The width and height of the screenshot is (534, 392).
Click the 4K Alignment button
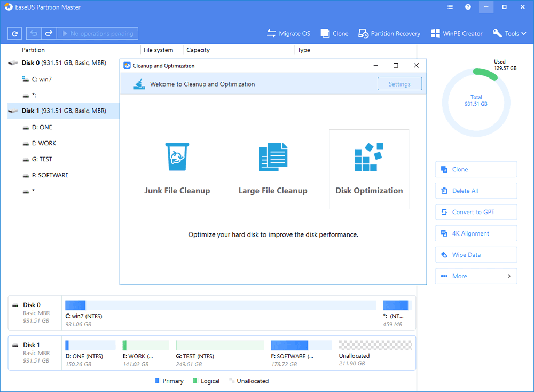[x=476, y=233]
